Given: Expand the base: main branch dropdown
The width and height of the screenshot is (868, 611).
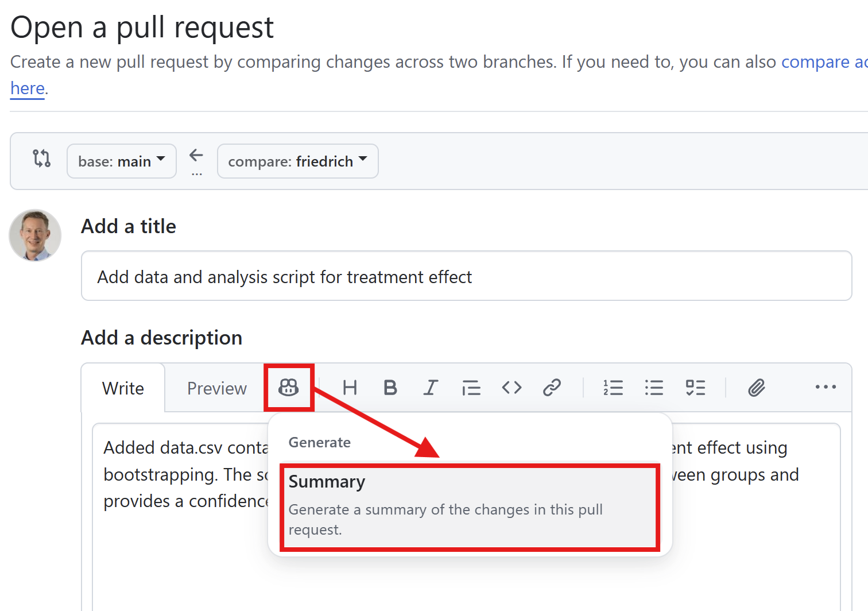Looking at the screenshot, I should point(122,161).
